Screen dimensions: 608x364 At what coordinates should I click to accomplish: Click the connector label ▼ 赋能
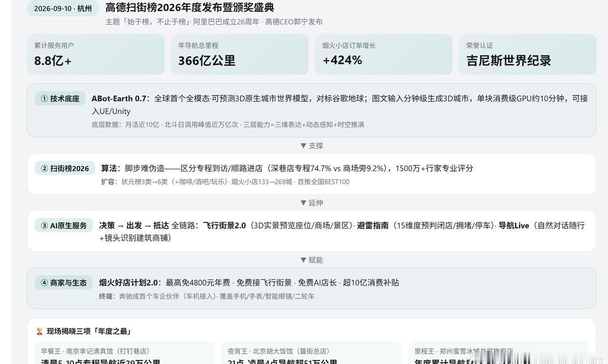312,260
